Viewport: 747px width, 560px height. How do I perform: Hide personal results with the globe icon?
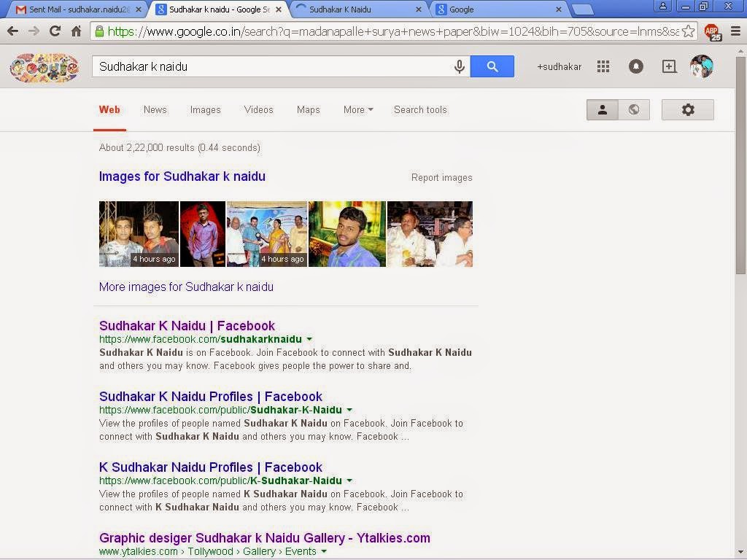[x=634, y=109]
